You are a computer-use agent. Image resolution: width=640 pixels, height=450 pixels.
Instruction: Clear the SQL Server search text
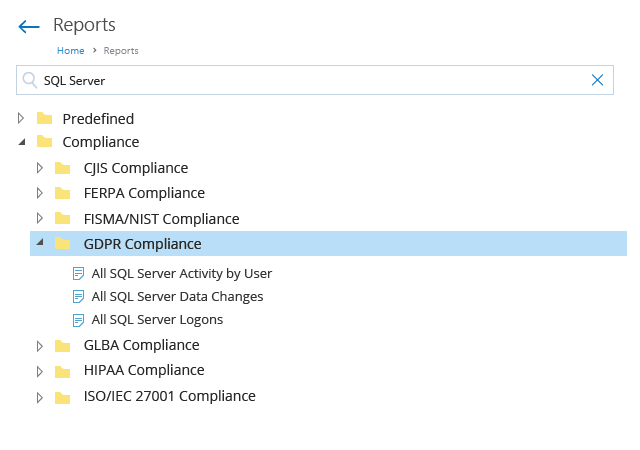point(598,80)
